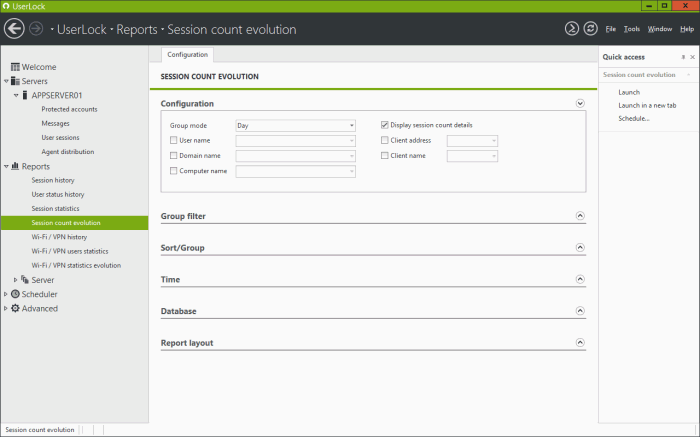
Task: Click the Session count evolution breadcrumb
Action: 232,29
